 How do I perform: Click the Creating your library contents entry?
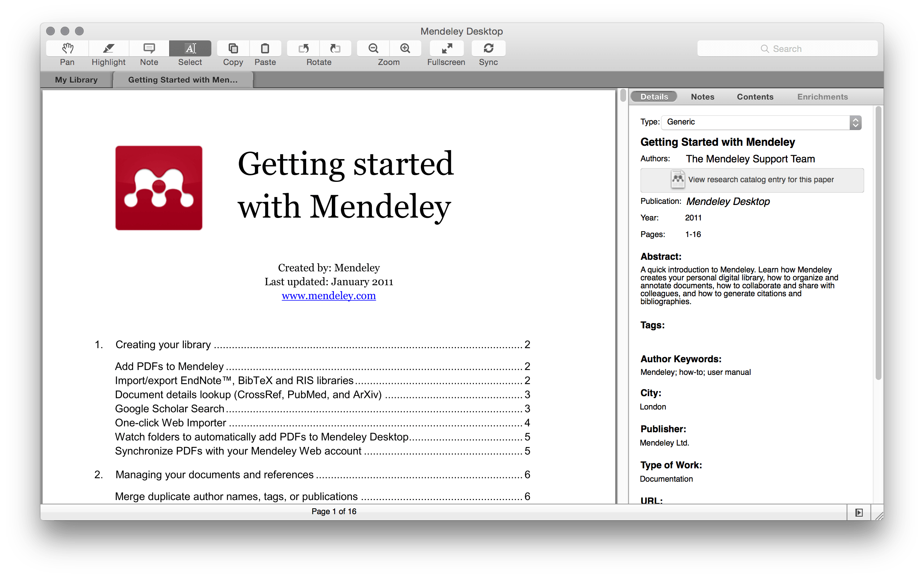pyautogui.click(x=312, y=345)
